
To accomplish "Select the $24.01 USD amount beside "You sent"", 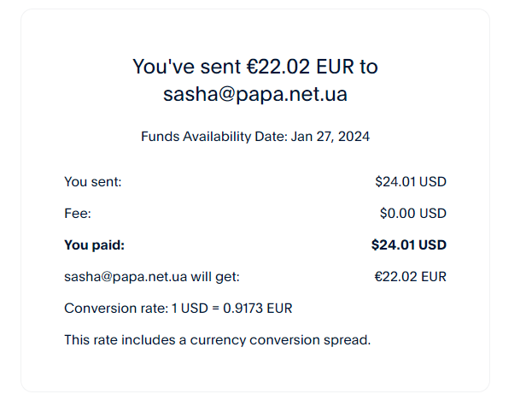I will click(x=411, y=181).
